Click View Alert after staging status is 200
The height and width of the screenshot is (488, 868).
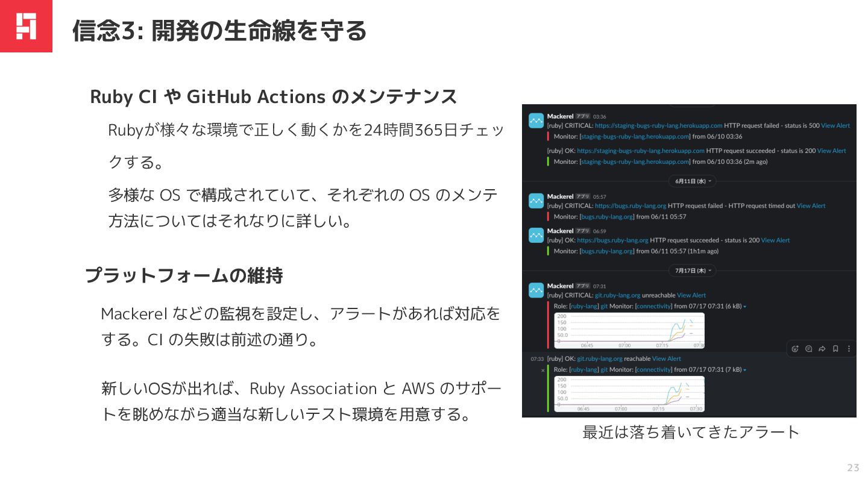831,151
